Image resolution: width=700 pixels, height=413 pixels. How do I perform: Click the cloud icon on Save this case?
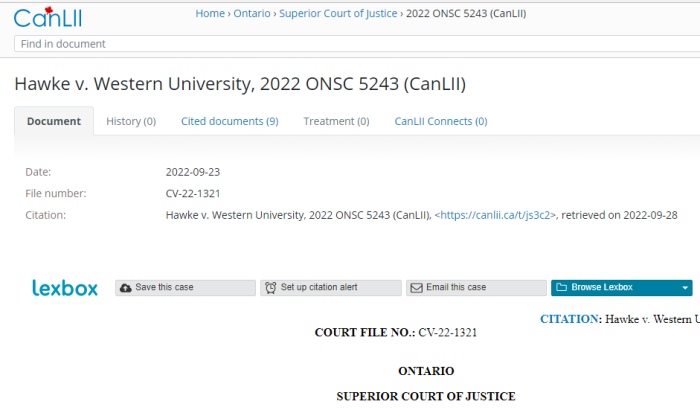pyautogui.click(x=126, y=288)
